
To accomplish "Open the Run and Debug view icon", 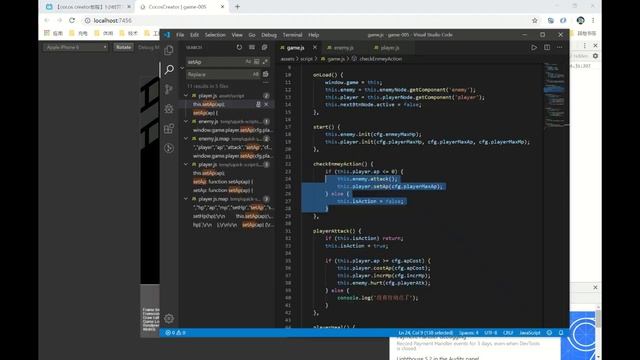I will (x=169, y=109).
